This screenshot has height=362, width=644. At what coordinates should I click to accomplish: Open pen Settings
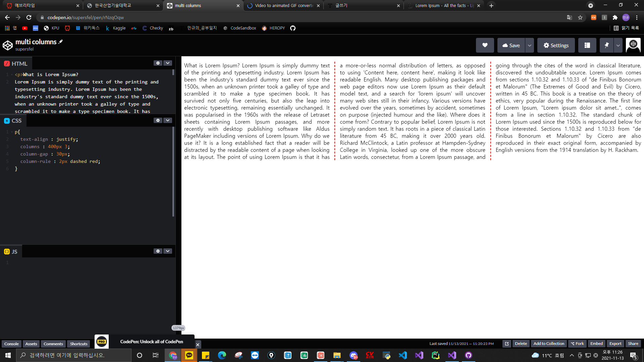[556, 45]
